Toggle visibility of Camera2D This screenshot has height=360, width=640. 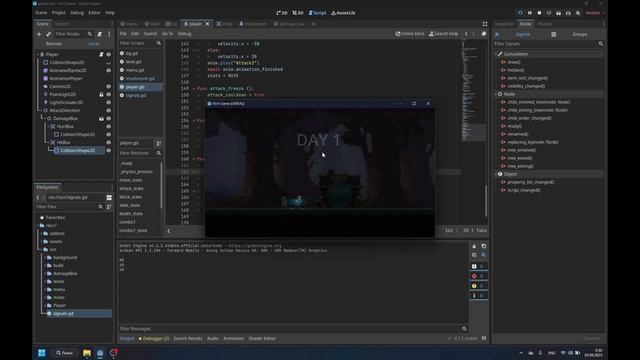109,87
